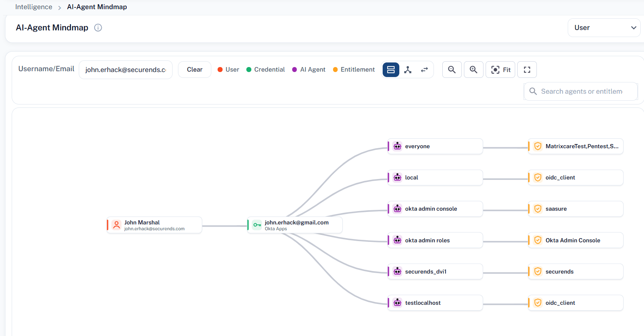The image size is (644, 336).
Task: Click the 'saasure' entitlement label
Action: 556,209
